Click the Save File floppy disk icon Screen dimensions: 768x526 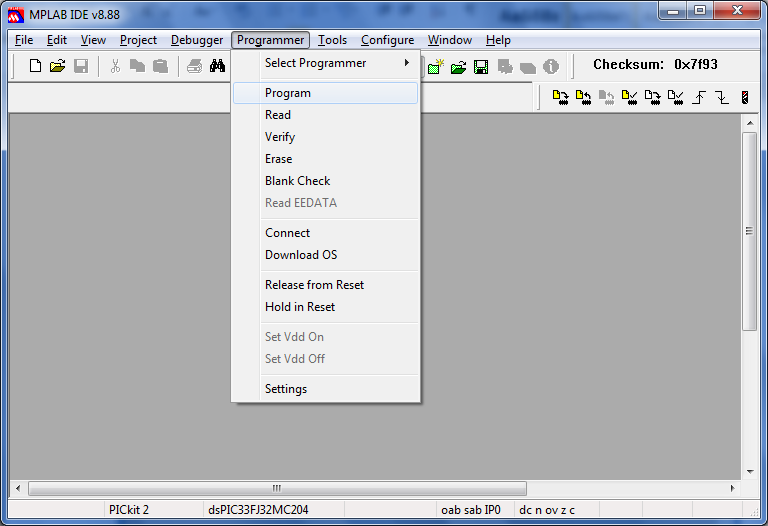tap(81, 66)
